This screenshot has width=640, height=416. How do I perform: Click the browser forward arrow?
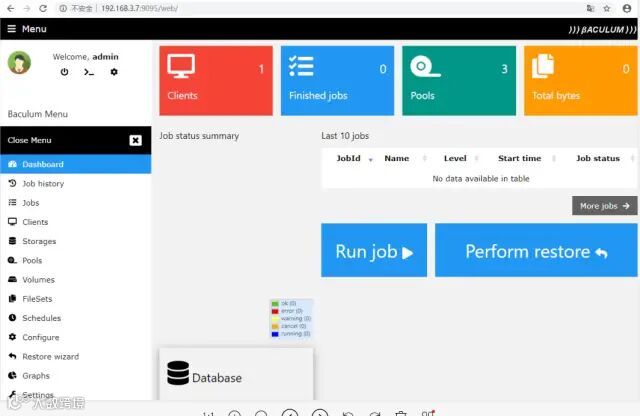coord(27,8)
